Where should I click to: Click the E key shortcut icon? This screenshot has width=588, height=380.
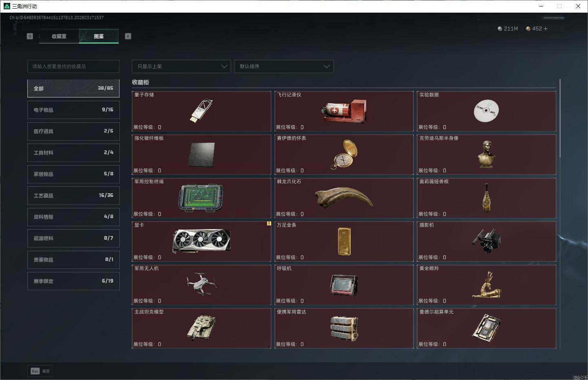pyautogui.click(x=128, y=36)
